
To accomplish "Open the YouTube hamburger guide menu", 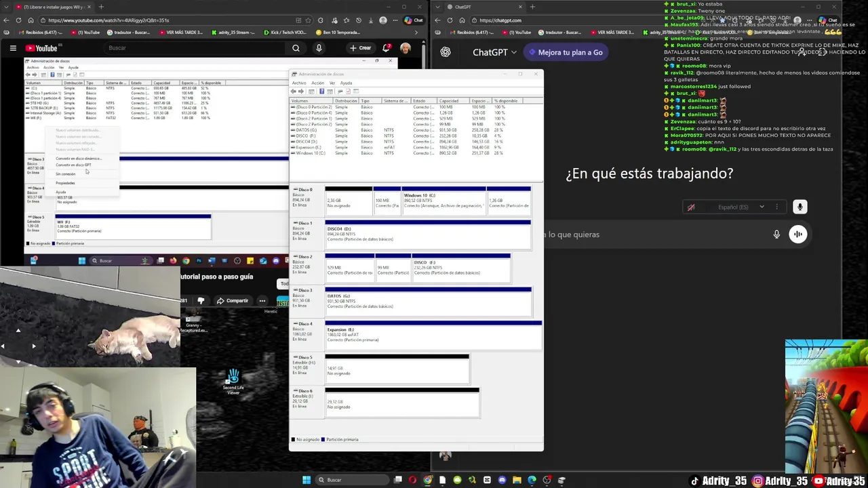I will 13,48.
